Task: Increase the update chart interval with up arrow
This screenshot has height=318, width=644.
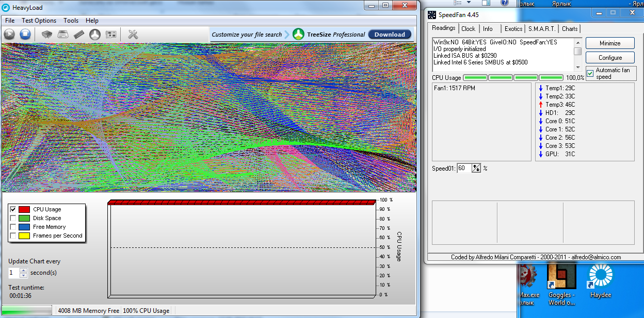Action: click(23, 270)
